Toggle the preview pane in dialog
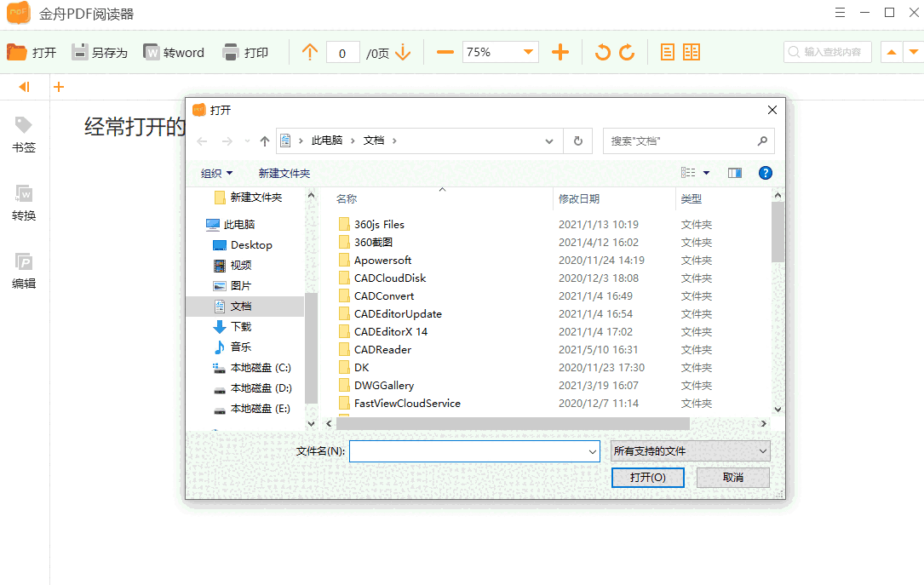The width and height of the screenshot is (924, 585). pos(734,173)
